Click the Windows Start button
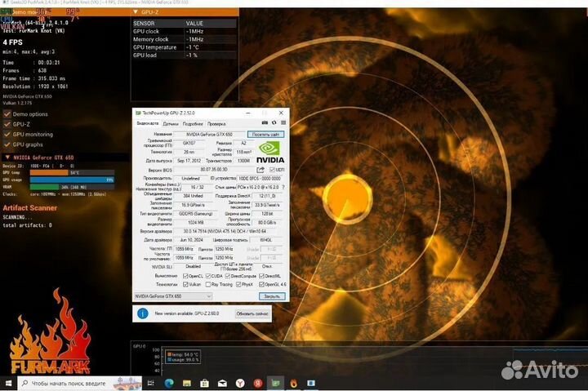The image size is (588, 391). (x=8, y=383)
